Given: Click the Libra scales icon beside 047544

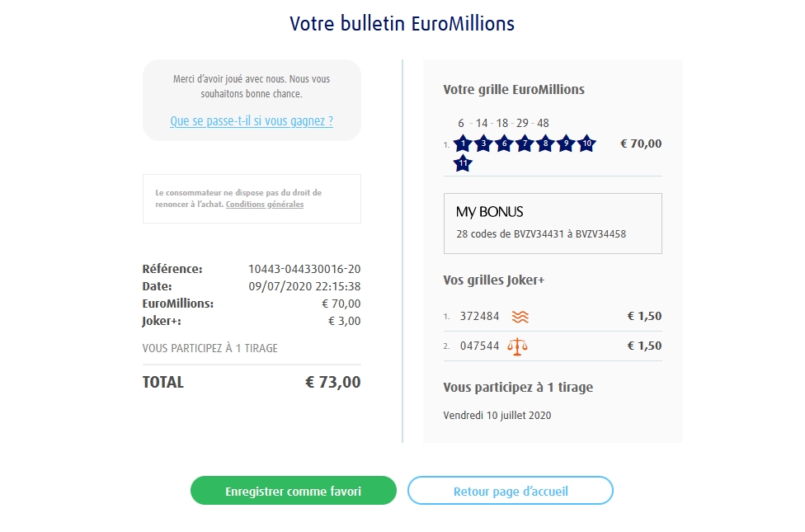Looking at the screenshot, I should [x=518, y=346].
